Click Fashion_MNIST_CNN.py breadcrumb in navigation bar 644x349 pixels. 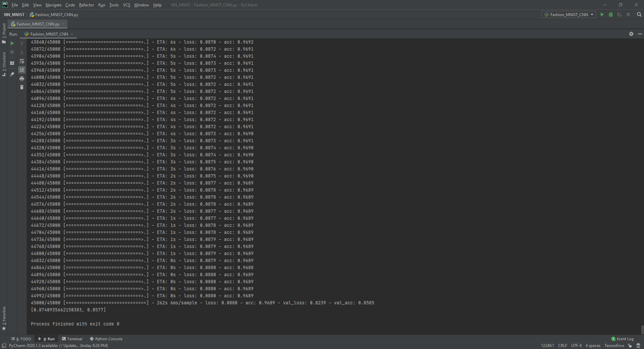[54, 14]
